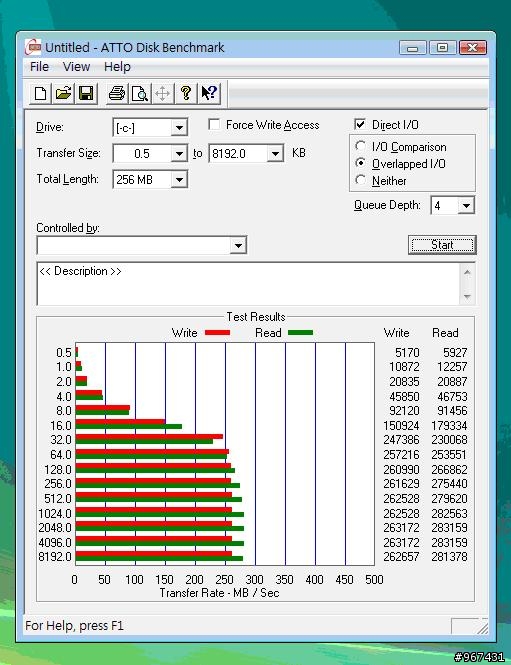This screenshot has width=511, height=665.
Task: Click the read value 281378
Action: point(450,556)
